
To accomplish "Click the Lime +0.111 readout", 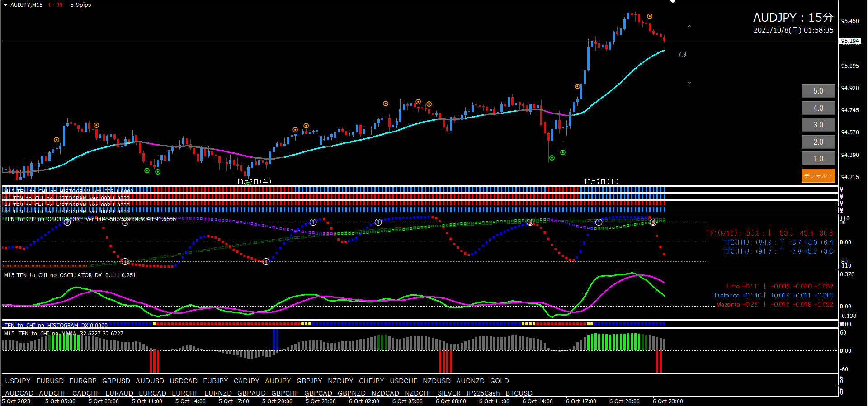I will point(779,286).
